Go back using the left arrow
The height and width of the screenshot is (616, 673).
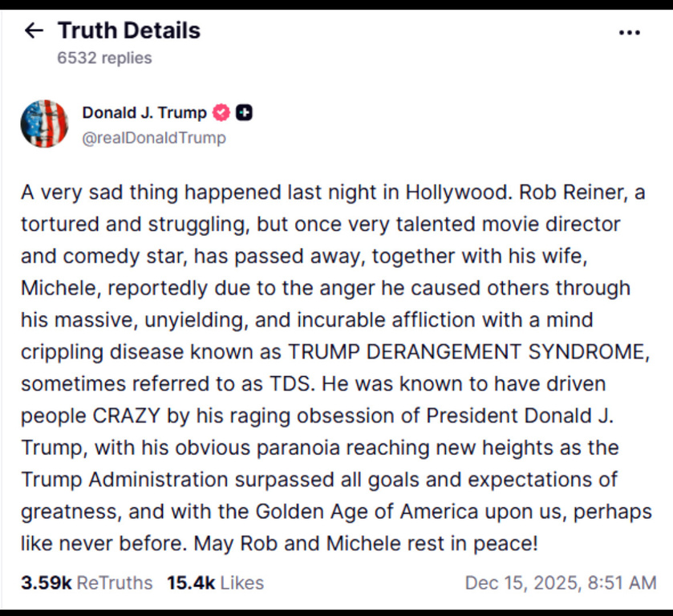(x=33, y=31)
